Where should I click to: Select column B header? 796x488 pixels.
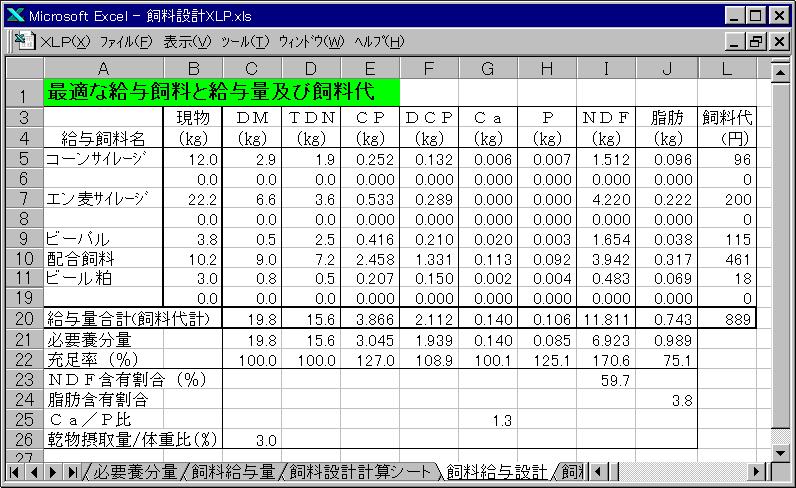pos(193,66)
